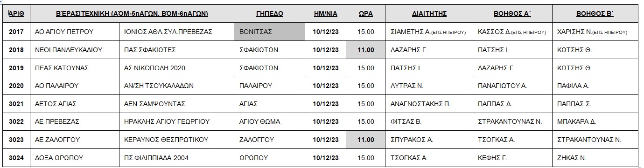Select assistant ΖΗΚΑΣ Ν. cell
Screen dimensions: 644x168
(x=595, y=157)
